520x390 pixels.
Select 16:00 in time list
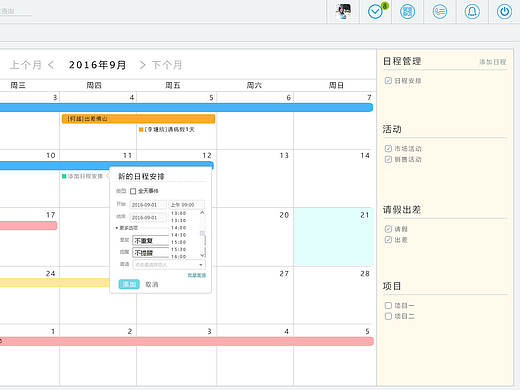[179, 256]
